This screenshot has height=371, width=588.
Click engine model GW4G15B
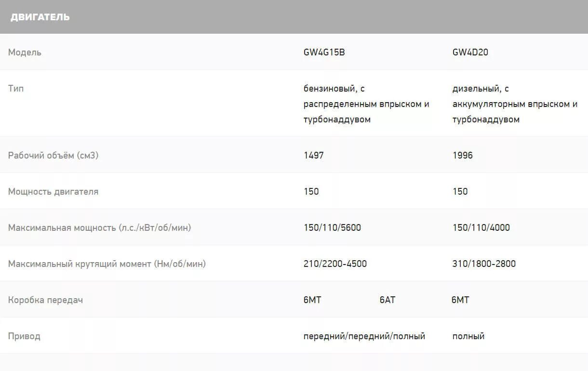click(324, 53)
